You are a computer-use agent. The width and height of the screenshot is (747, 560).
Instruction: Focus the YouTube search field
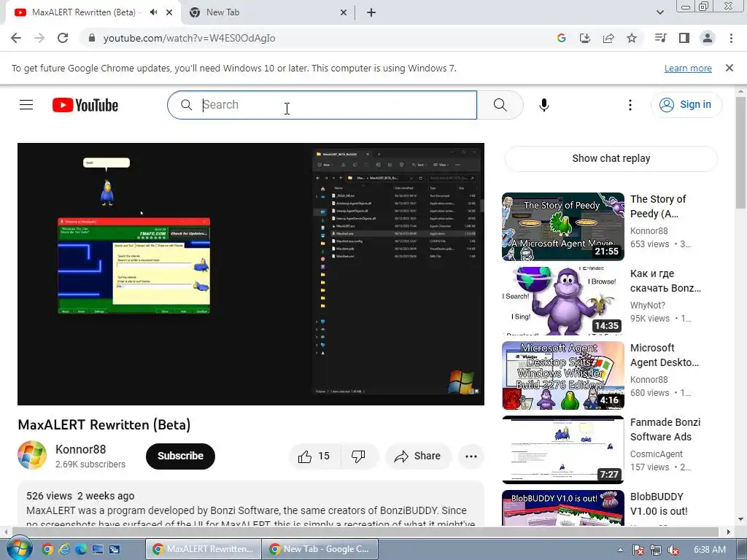(322, 105)
